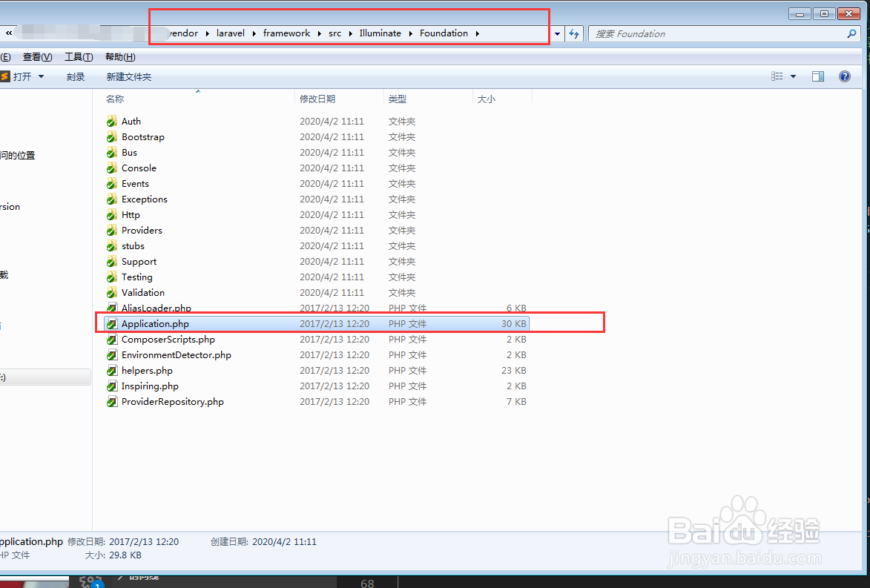Navigate to laravel in address bar
Image resolution: width=870 pixels, height=588 pixels.
(230, 33)
